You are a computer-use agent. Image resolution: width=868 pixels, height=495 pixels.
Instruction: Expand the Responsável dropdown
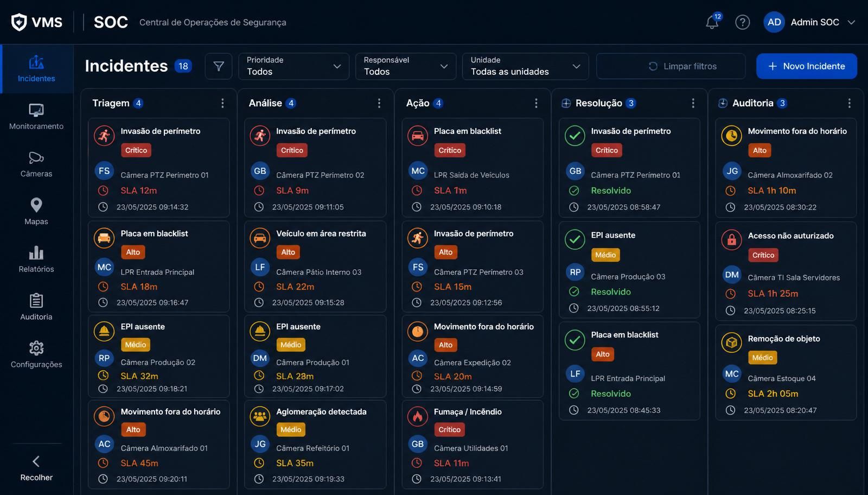click(406, 66)
